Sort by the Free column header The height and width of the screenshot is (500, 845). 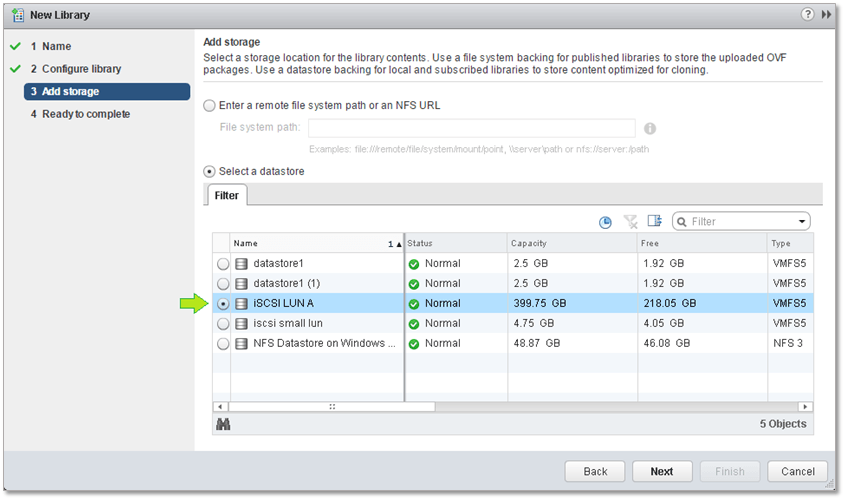tap(702, 244)
